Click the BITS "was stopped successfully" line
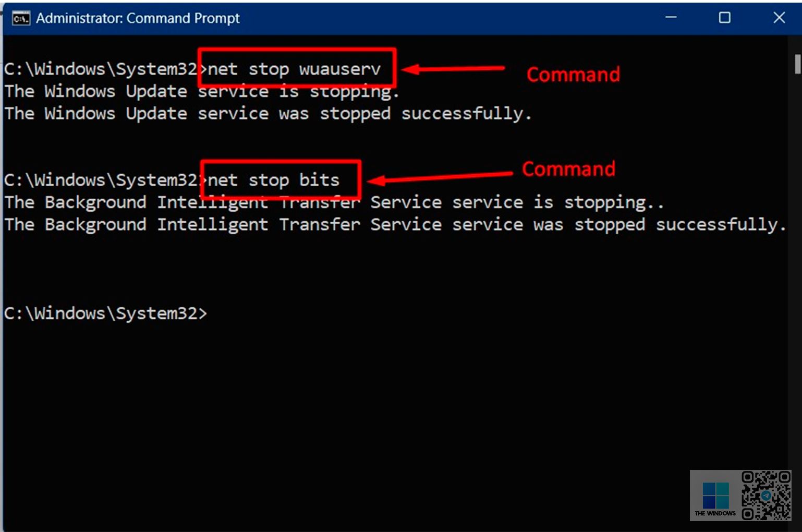 click(395, 225)
